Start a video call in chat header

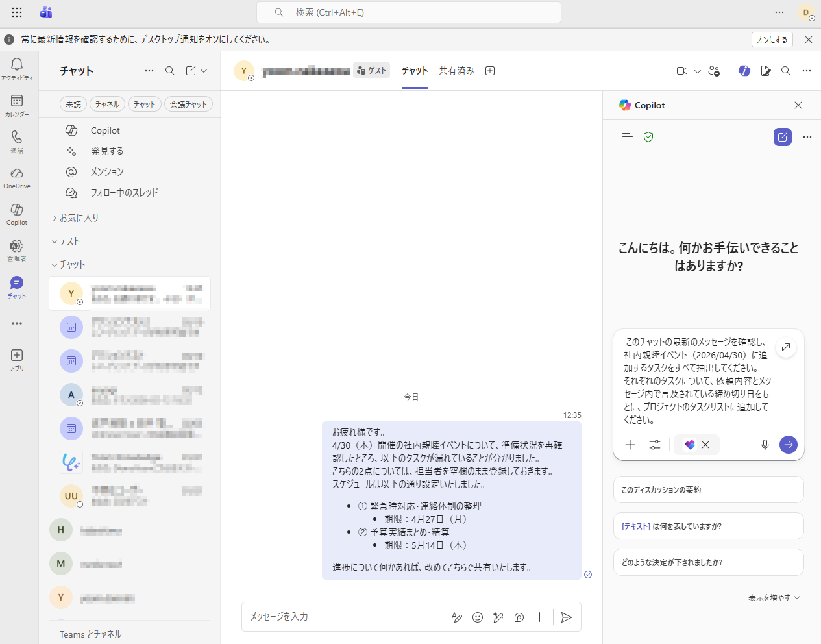[x=681, y=71]
